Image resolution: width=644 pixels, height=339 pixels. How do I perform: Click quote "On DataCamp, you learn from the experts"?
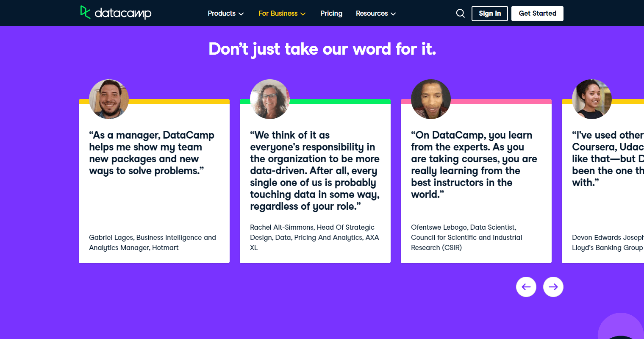[474, 165]
